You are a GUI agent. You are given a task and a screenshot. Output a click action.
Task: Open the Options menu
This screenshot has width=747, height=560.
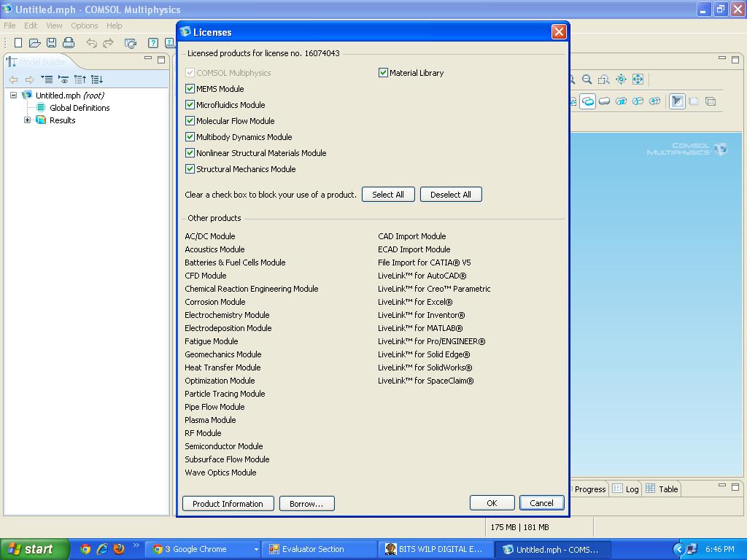click(84, 26)
